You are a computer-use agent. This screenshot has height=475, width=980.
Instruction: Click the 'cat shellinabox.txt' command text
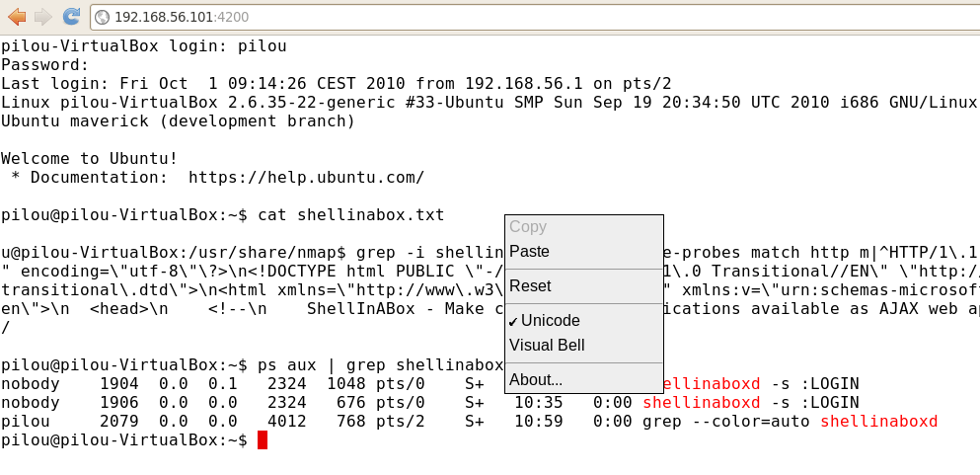coord(350,215)
